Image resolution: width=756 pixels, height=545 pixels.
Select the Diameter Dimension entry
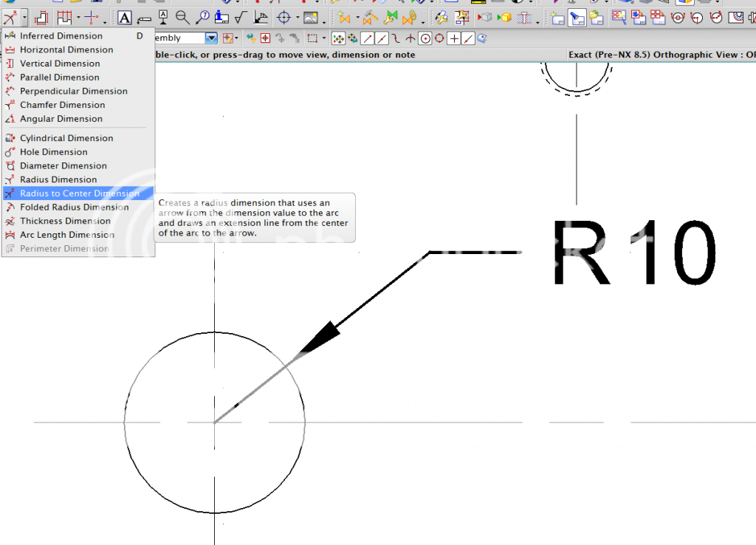[x=78, y=166]
